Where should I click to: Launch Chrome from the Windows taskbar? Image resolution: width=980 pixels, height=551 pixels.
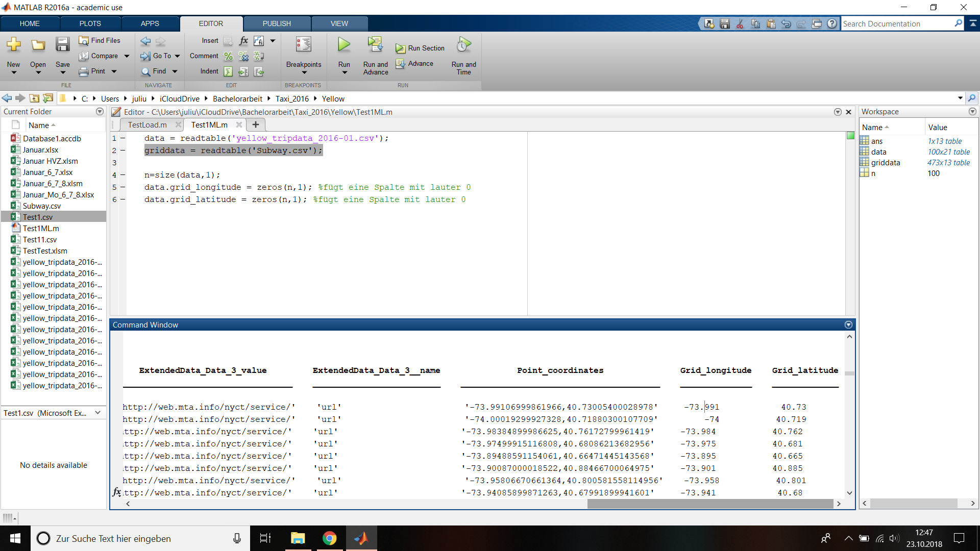pyautogui.click(x=329, y=538)
